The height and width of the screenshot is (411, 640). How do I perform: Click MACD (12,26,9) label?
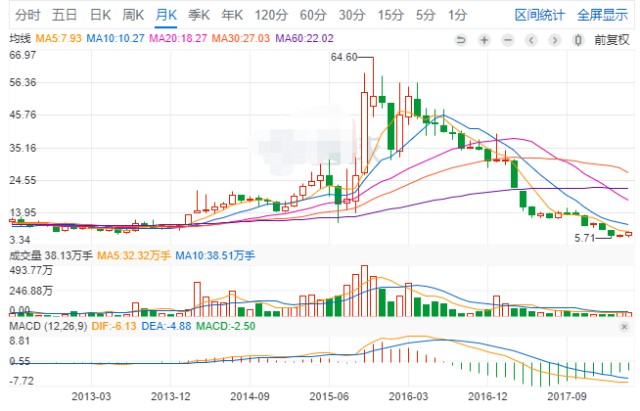click(48, 327)
